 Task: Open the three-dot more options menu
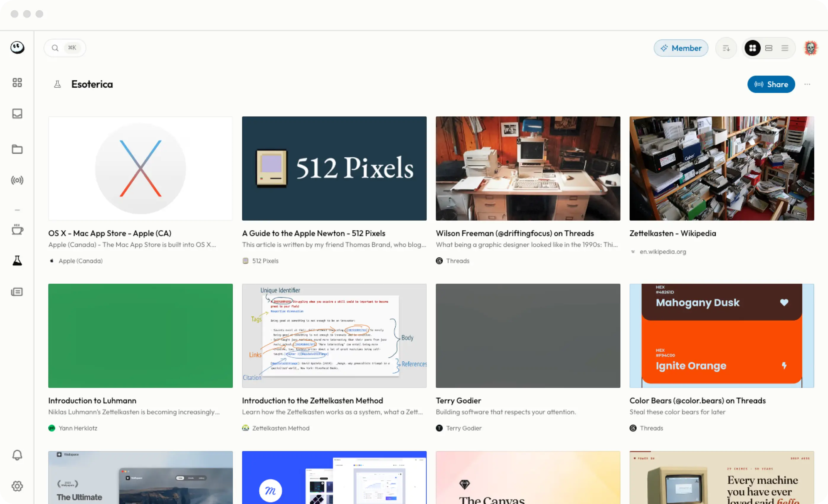807,84
